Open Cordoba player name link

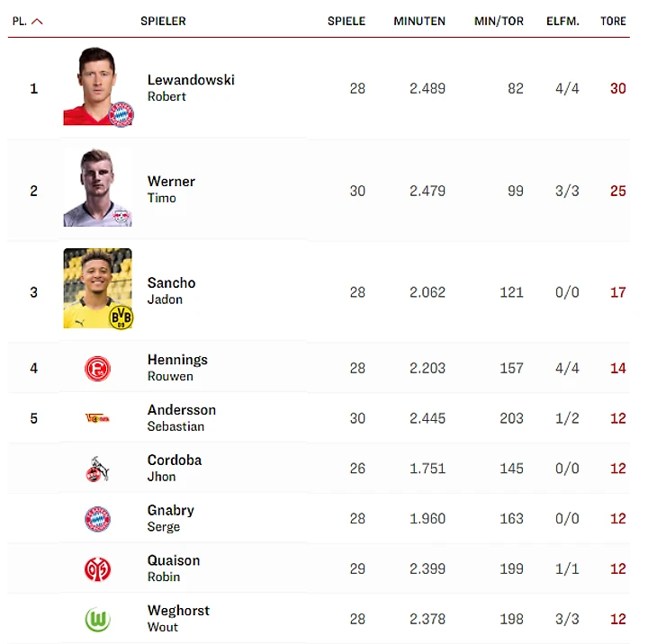[175, 461]
